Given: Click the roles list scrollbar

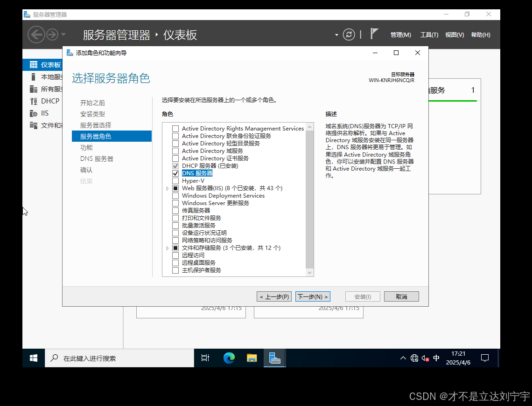Looking at the screenshot, I should 309,196.
